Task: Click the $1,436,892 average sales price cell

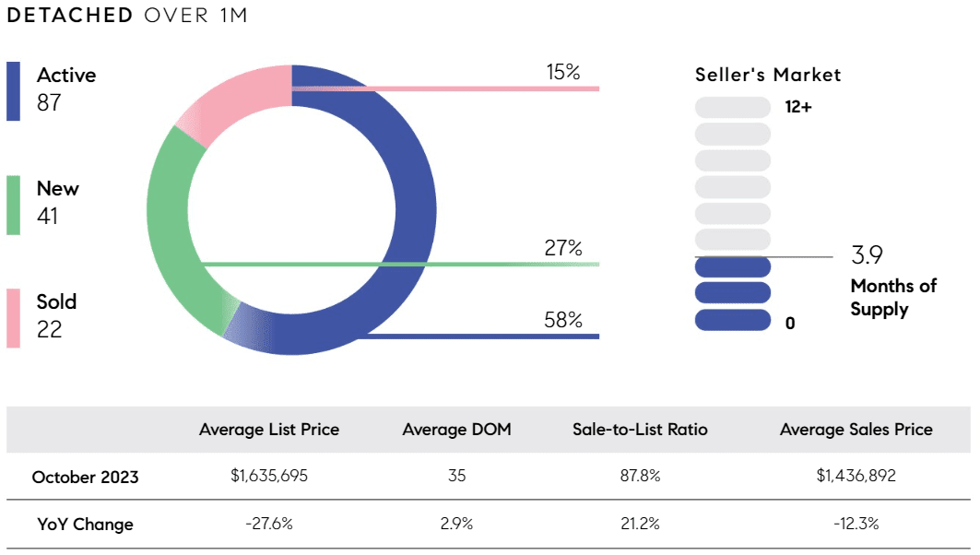Action: click(856, 477)
